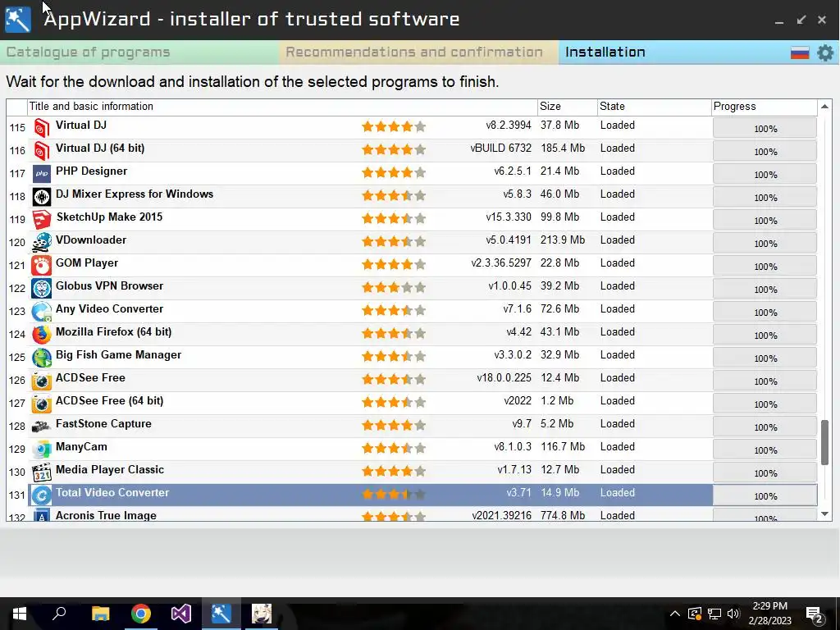The image size is (840, 630).
Task: Open the Windows Start menu
Action: tap(20, 614)
